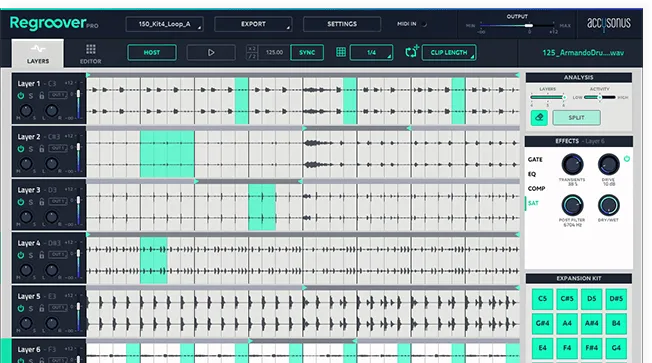Click the Output volume slider handle

(529, 26)
